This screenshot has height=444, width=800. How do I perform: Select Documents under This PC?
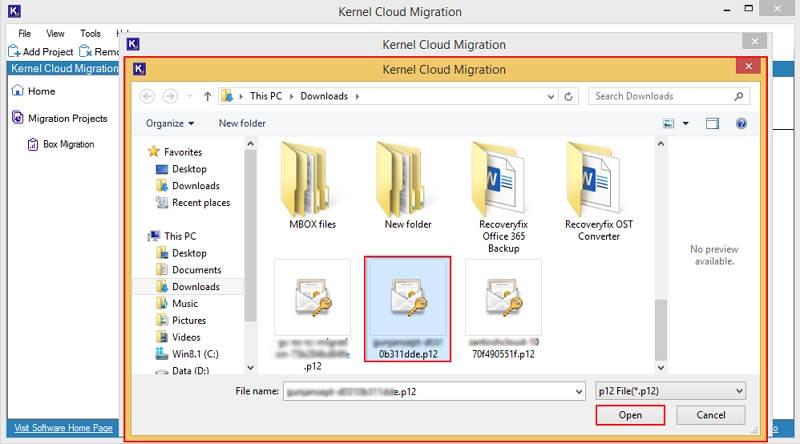point(189,270)
